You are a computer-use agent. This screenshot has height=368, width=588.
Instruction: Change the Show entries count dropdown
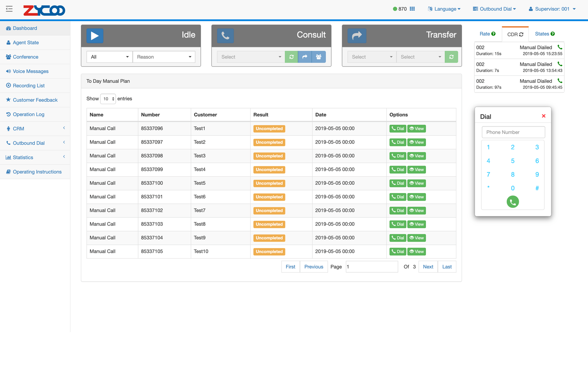(108, 99)
